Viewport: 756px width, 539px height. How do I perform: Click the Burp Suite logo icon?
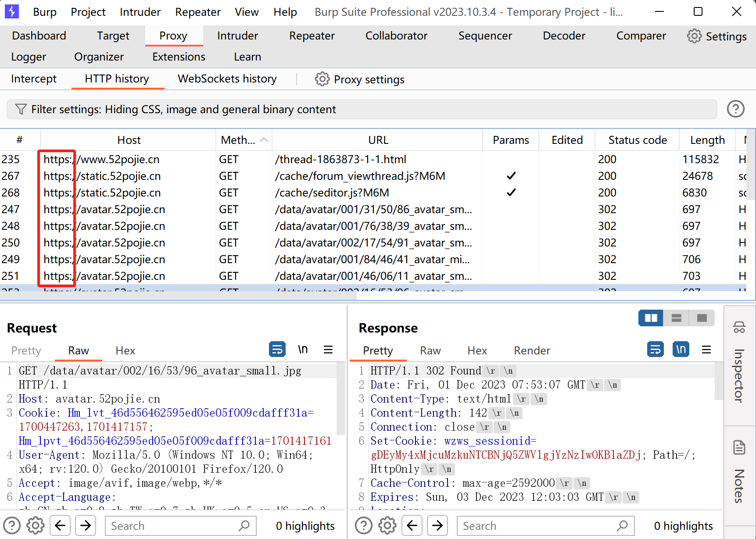pos(12,11)
